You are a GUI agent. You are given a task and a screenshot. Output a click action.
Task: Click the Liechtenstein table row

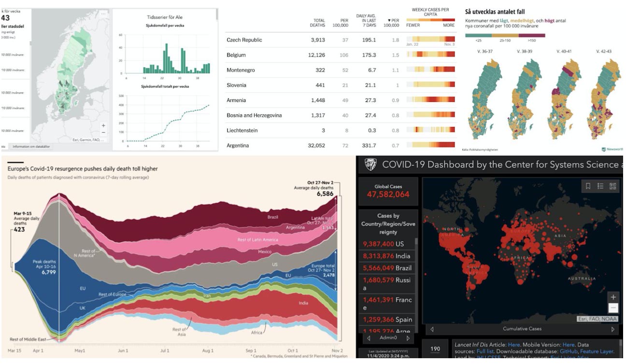(x=341, y=130)
